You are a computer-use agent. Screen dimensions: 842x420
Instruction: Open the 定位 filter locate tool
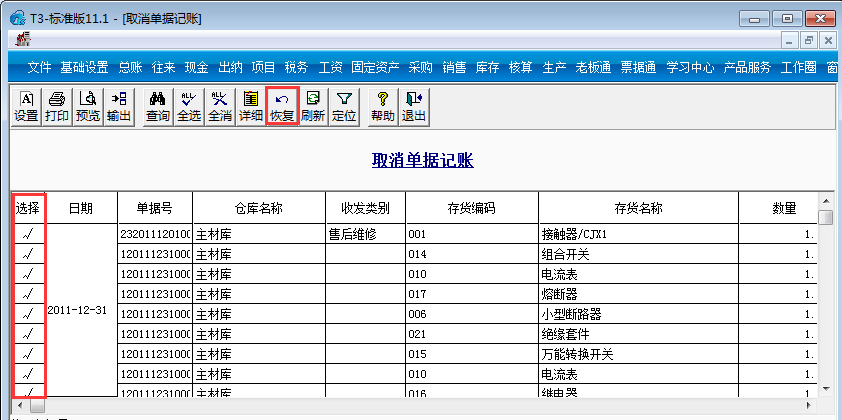tap(344, 107)
